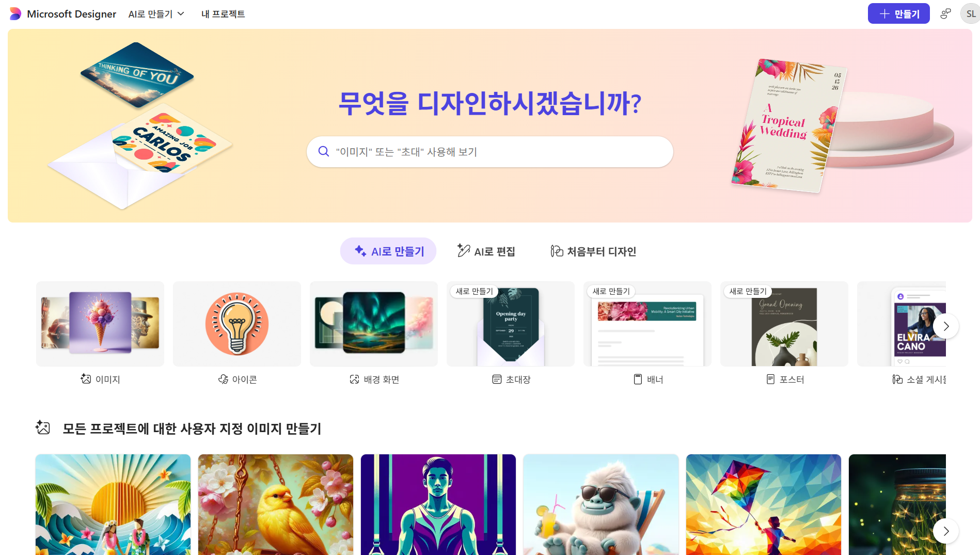Image resolution: width=980 pixels, height=555 pixels.
Task: Focus the design search input field
Action: (x=489, y=152)
